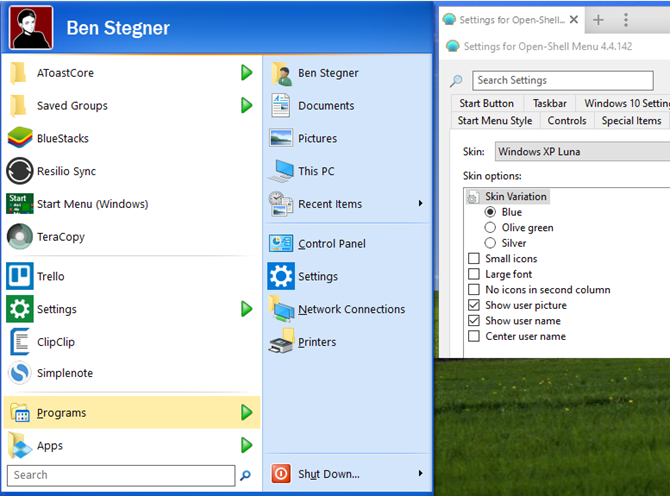Expand Shut Down options arrow
The image size is (670, 496).
(420, 473)
